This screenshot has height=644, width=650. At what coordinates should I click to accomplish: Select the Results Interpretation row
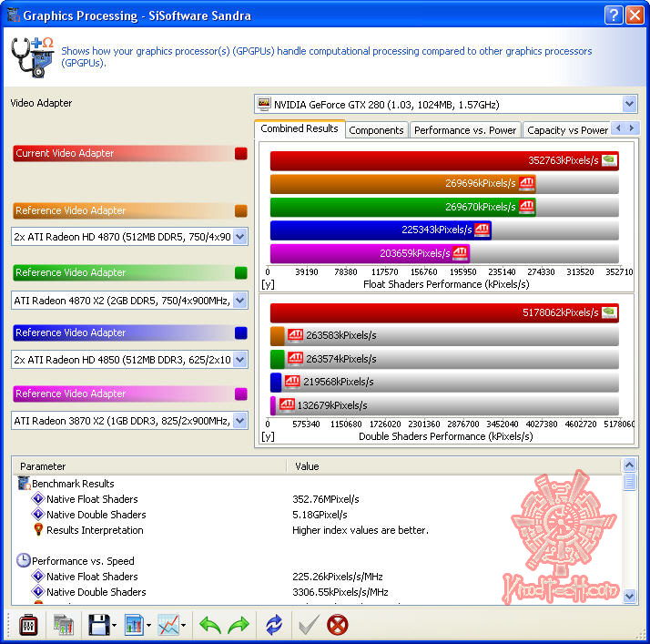95,530
